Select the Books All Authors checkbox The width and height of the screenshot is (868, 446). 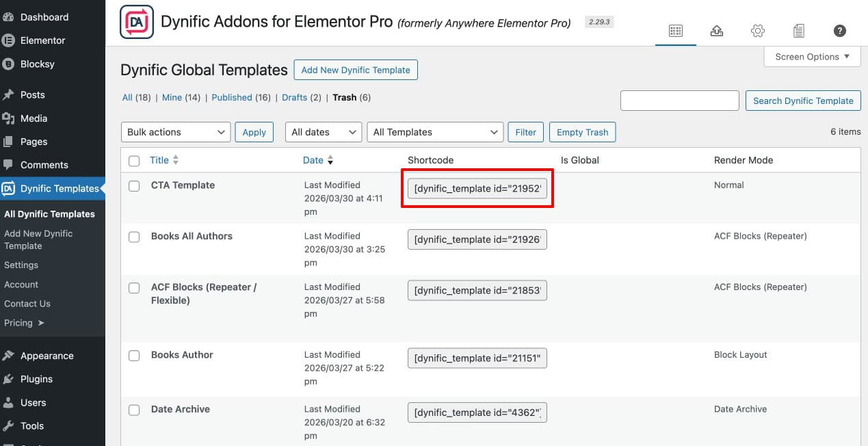pos(134,237)
